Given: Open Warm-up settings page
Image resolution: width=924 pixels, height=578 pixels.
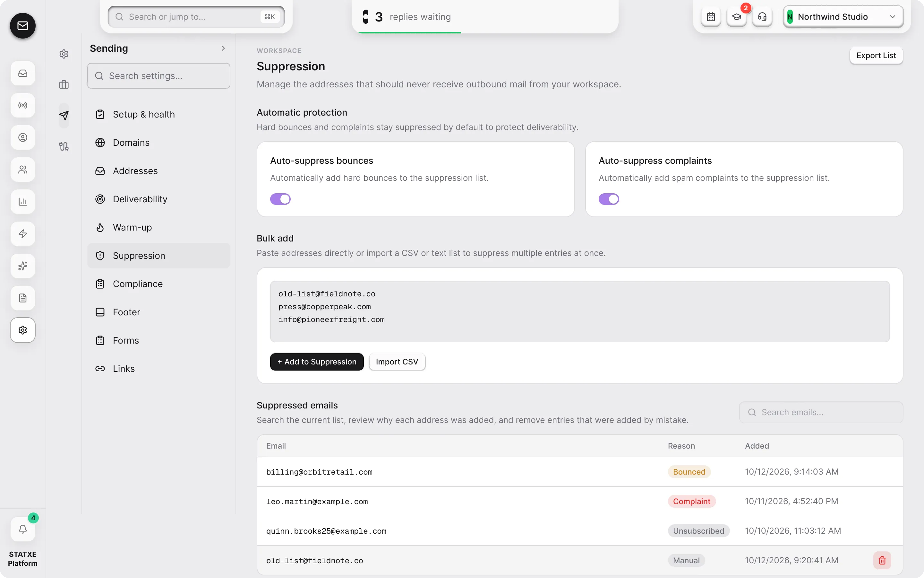Looking at the screenshot, I should pyautogui.click(x=159, y=227).
